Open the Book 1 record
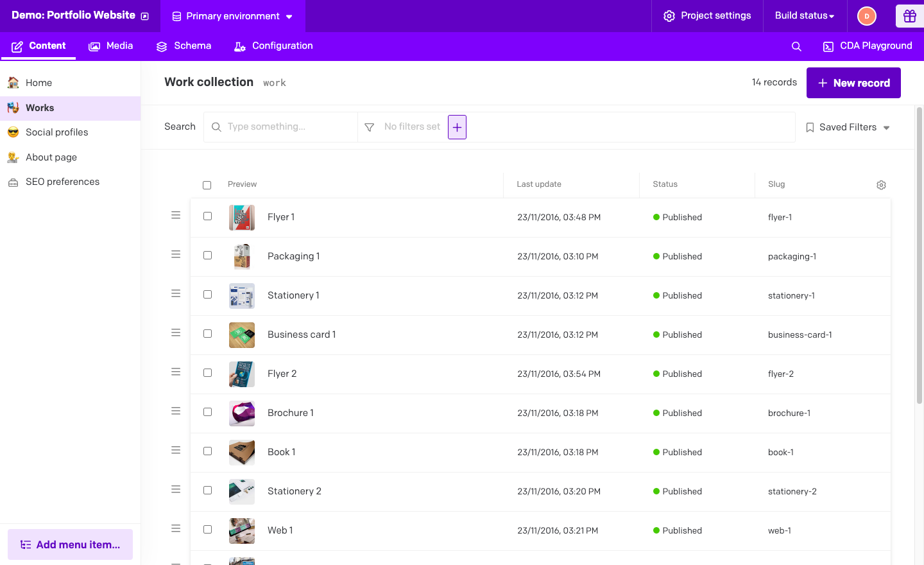Screen dimensions: 924x565 click(x=282, y=452)
